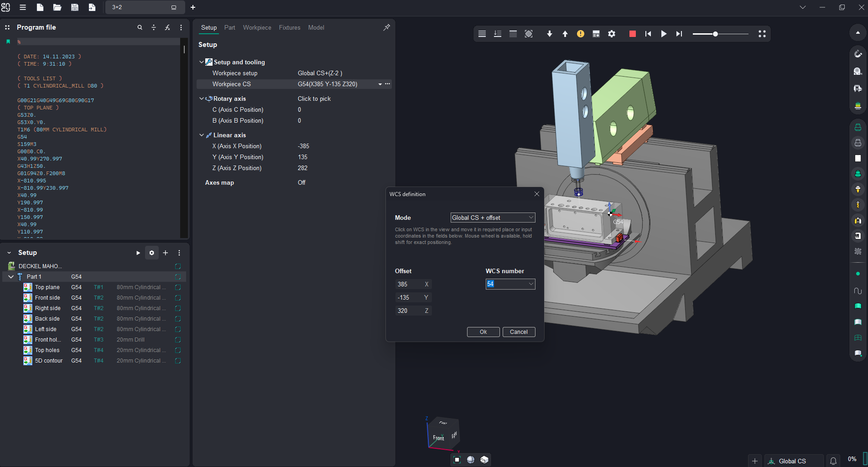This screenshot has height=467, width=868.
Task: Switch to the Workpiece tab
Action: point(257,27)
